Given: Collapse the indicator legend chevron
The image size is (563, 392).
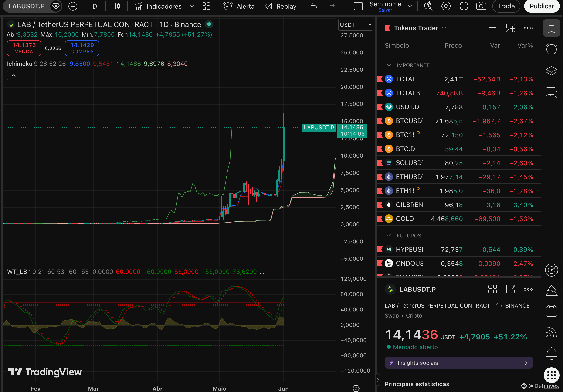Looking at the screenshot, I should (14, 75).
